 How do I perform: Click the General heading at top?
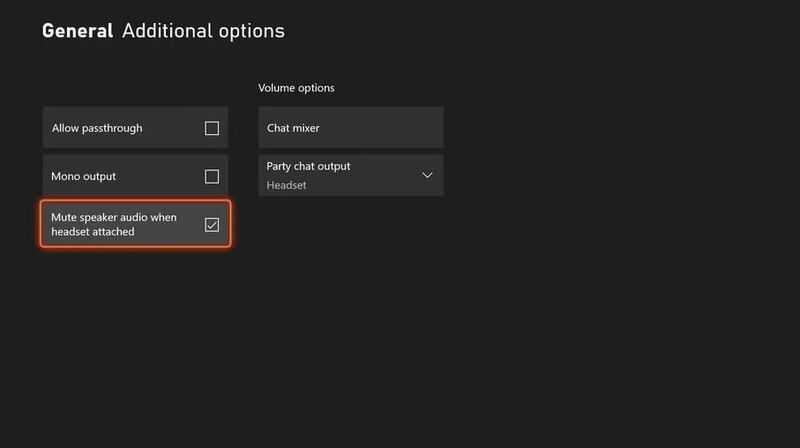tap(77, 31)
